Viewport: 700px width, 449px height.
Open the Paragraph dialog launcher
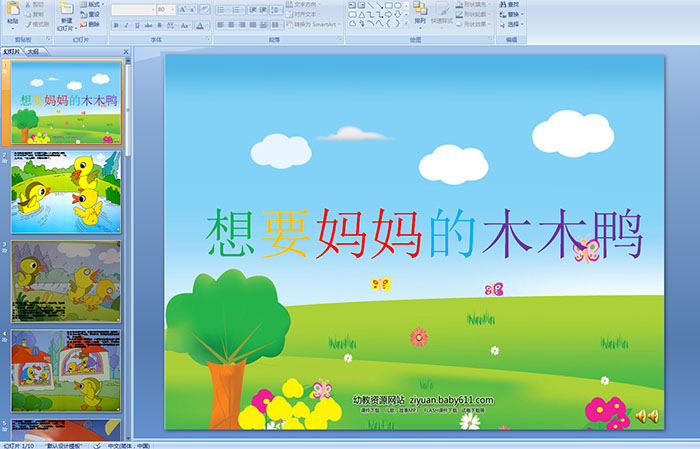340,39
